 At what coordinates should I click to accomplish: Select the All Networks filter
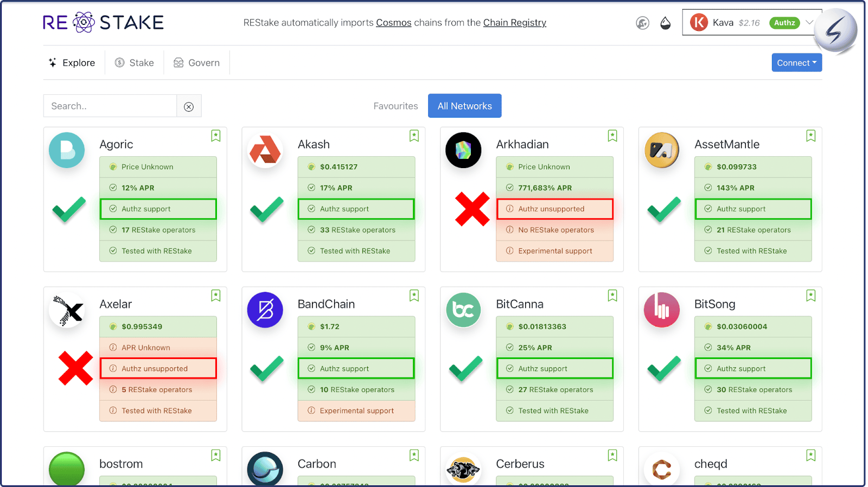point(464,106)
